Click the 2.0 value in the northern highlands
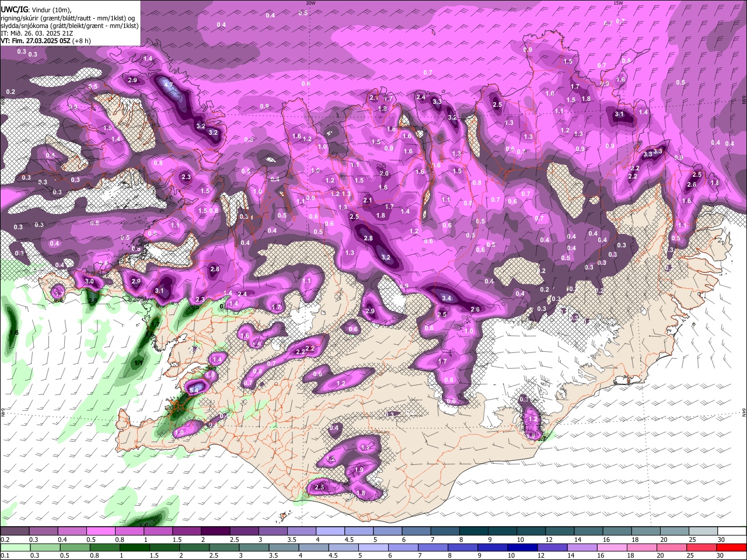Viewport: 747px width, 560px height. [384, 173]
